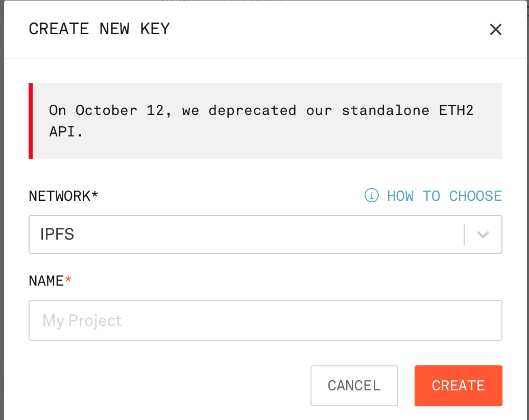Close the Create New Key dialog

coord(496,29)
